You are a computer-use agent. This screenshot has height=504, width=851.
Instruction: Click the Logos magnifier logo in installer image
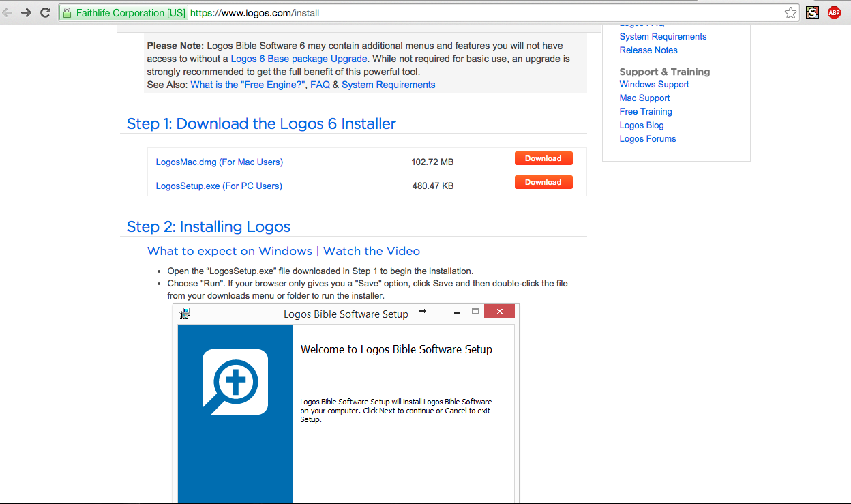235,382
